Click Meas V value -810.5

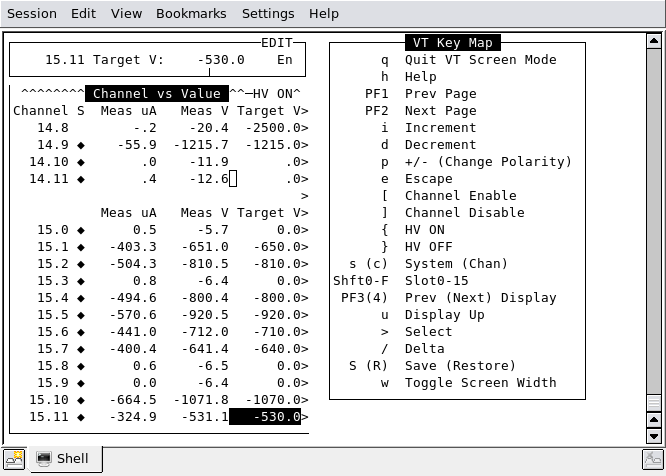click(x=205, y=264)
